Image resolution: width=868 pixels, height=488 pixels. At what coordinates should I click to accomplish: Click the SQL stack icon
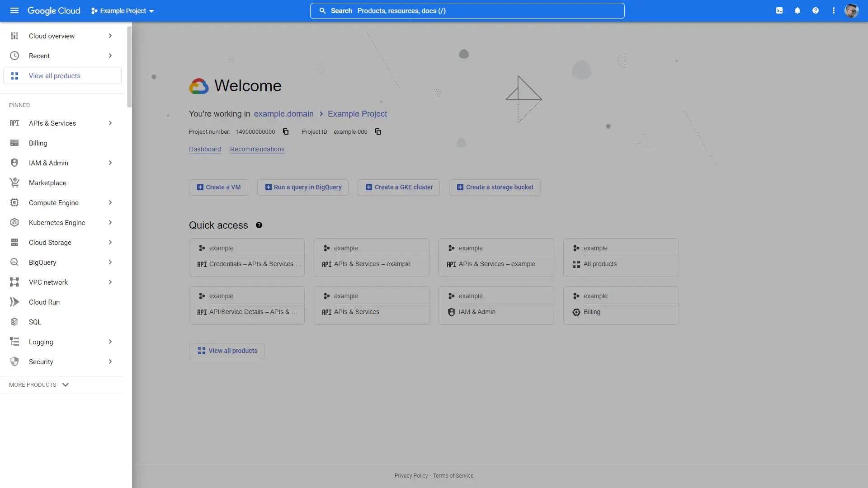[x=14, y=322]
